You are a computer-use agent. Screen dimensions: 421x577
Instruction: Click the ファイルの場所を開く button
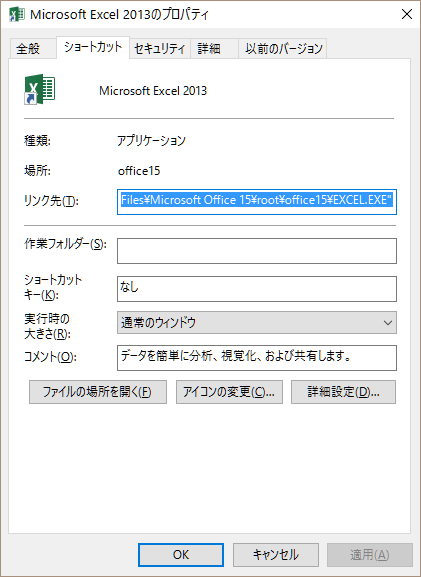point(98,392)
